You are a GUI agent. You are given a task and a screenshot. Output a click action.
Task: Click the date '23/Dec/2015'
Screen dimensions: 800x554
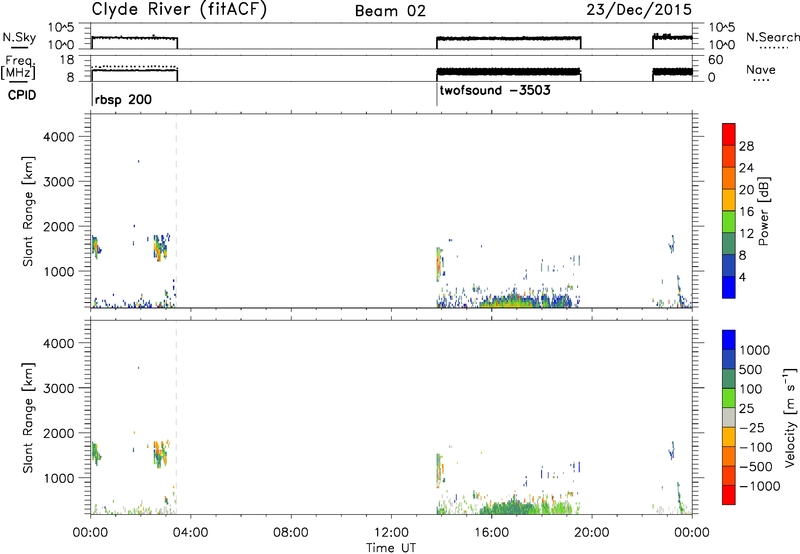639,10
